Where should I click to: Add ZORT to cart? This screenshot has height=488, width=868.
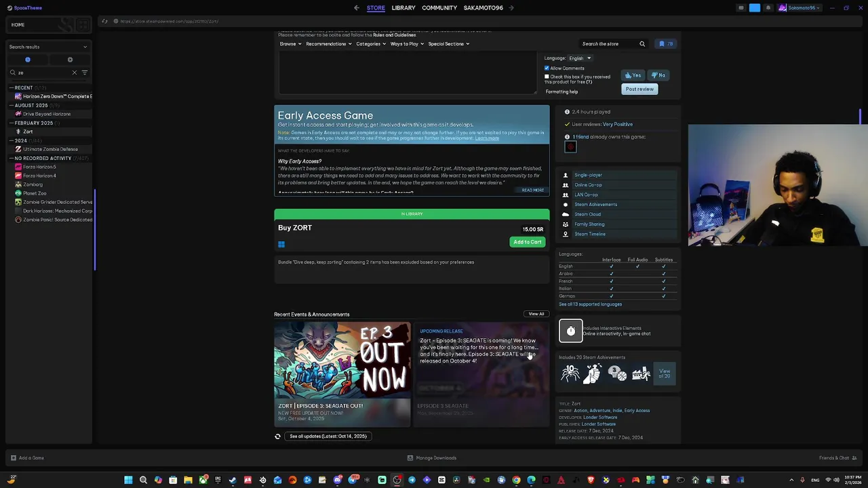[527, 242]
